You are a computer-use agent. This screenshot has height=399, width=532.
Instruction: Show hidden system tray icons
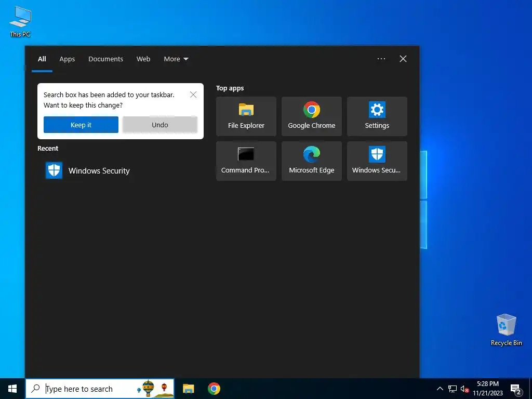coord(440,389)
